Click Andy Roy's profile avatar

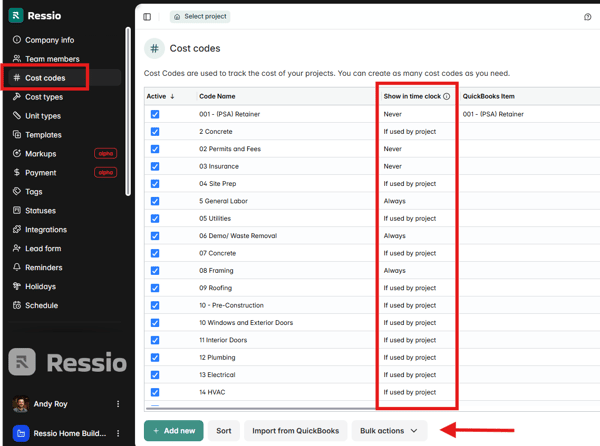pos(20,405)
